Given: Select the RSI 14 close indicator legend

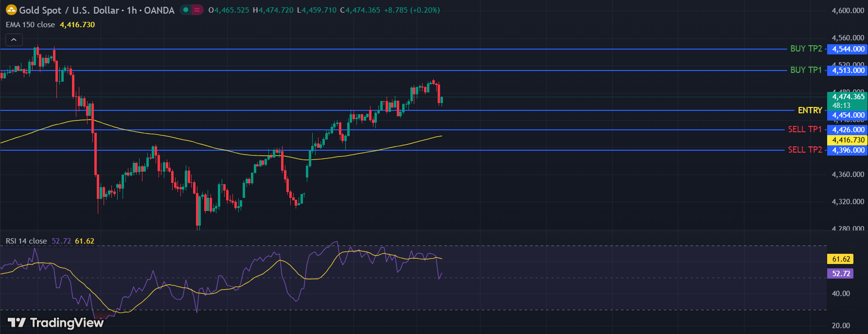Looking at the screenshot, I should 26,241.
